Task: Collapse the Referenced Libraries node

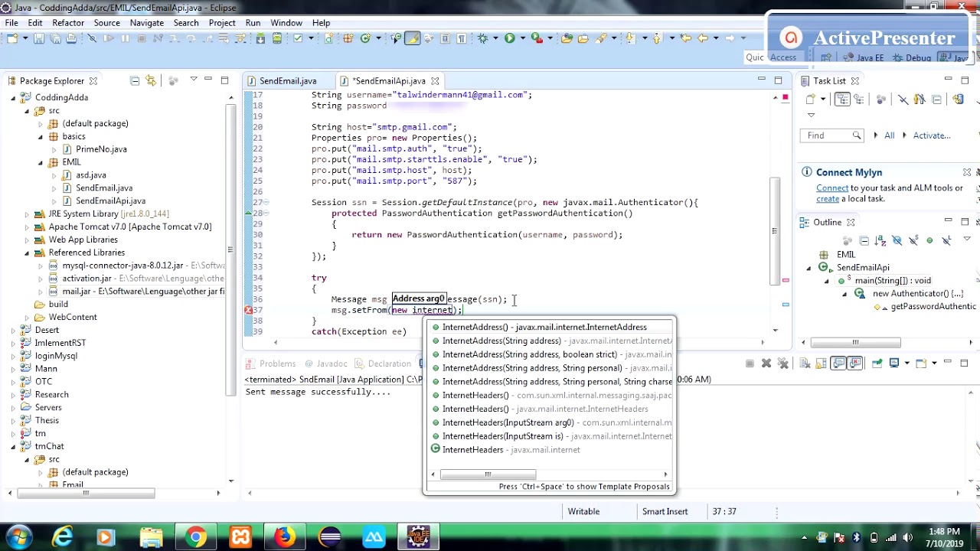Action: [x=27, y=253]
